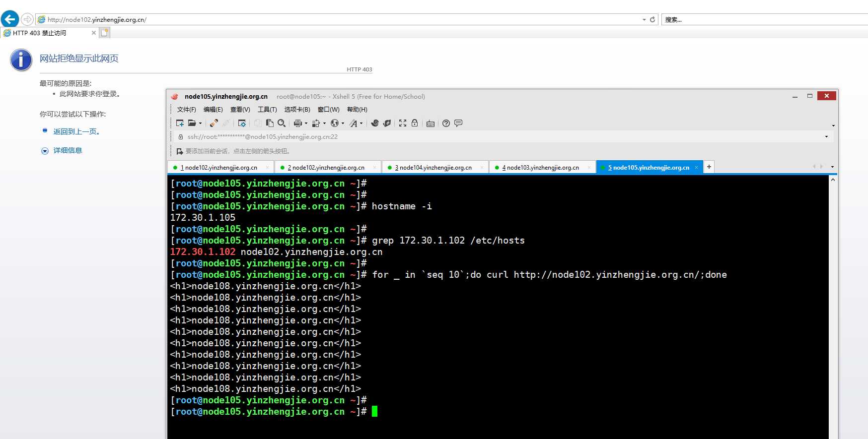Click the browser search box

765,20
